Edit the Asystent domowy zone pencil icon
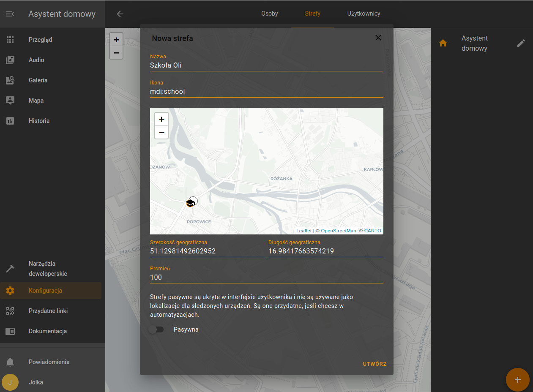 (x=521, y=43)
